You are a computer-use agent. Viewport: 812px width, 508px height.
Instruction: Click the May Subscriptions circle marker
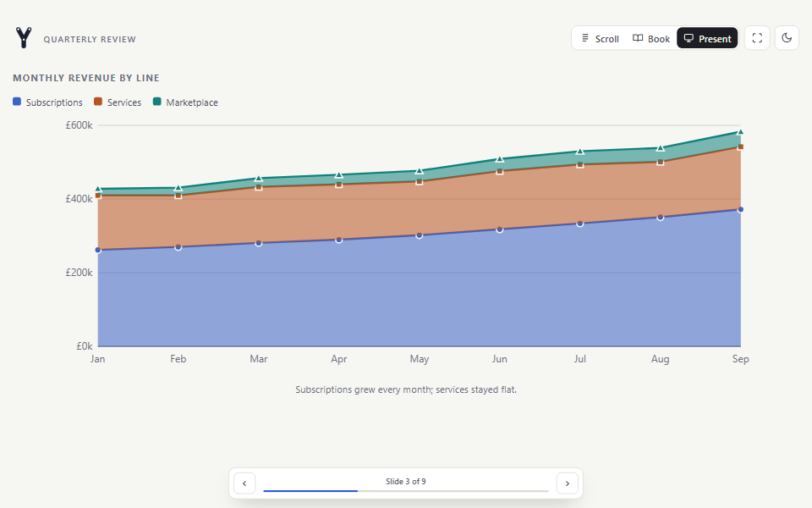420,235
